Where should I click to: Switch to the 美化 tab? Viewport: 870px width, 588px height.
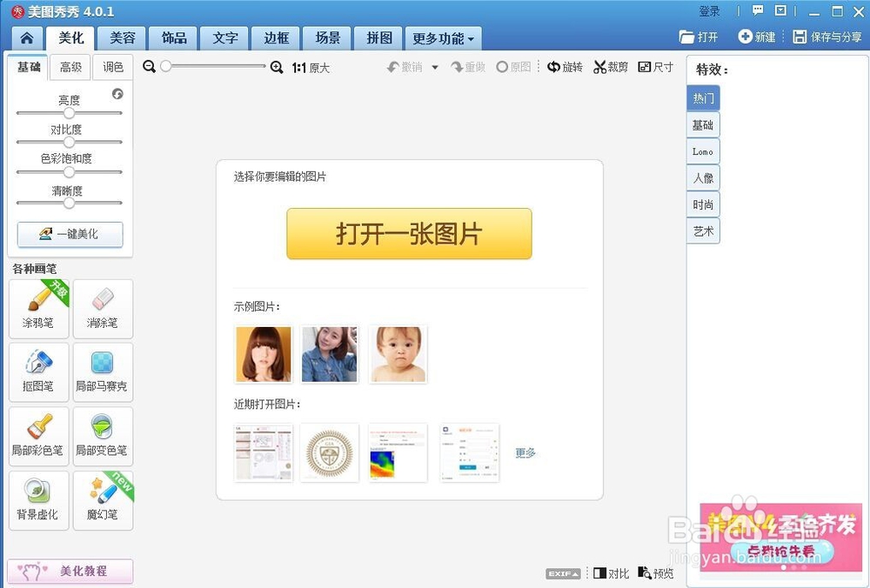[70, 37]
